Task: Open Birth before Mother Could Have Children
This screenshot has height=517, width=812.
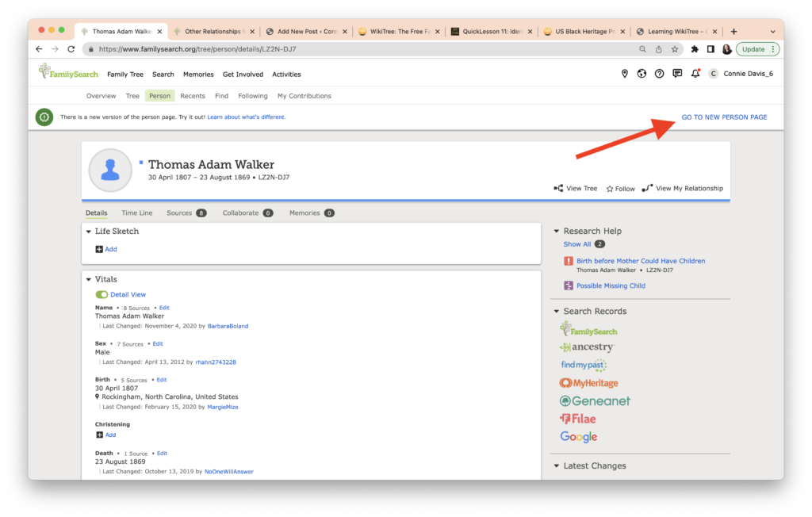Action: pos(641,261)
